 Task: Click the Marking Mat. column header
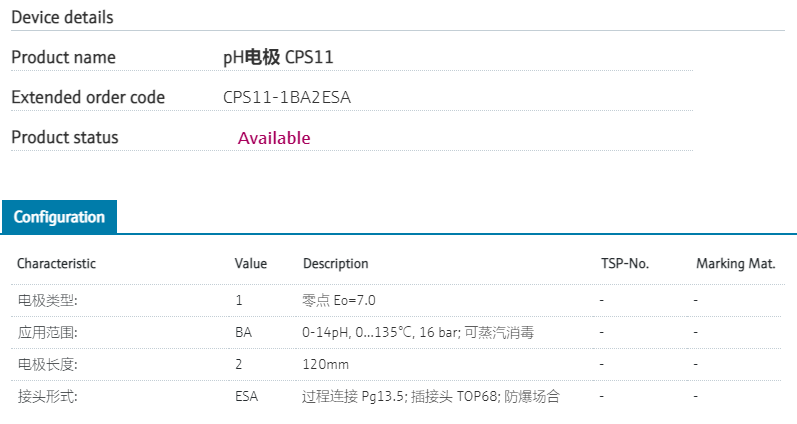[736, 264]
